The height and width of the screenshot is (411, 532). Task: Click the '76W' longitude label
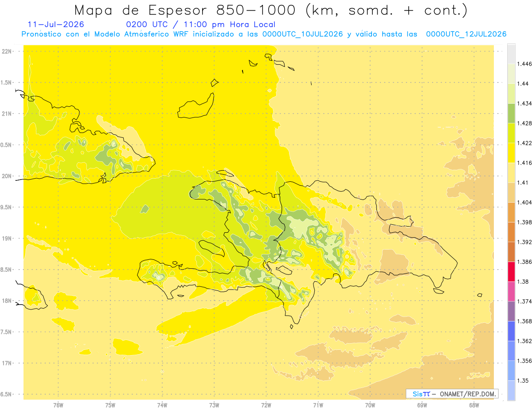click(58, 405)
